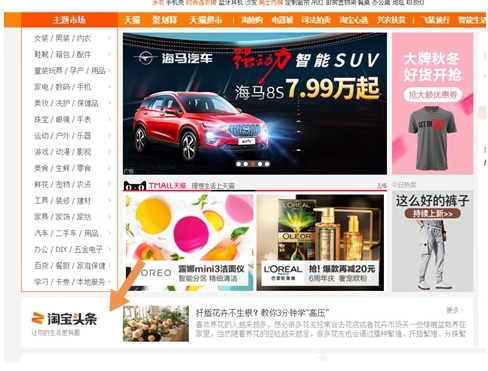Click the 理想生活上天猫 slogan text
The width and height of the screenshot is (488, 371).
pyautogui.click(x=213, y=186)
